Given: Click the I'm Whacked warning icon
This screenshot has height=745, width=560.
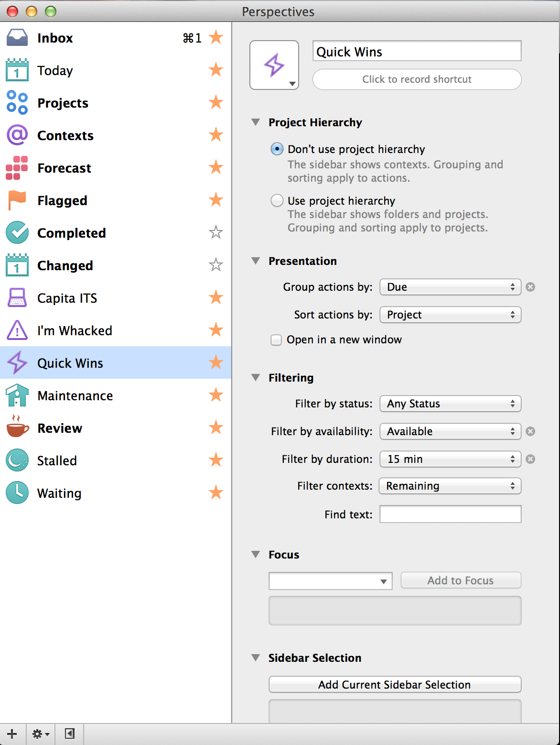Looking at the screenshot, I should pyautogui.click(x=17, y=330).
